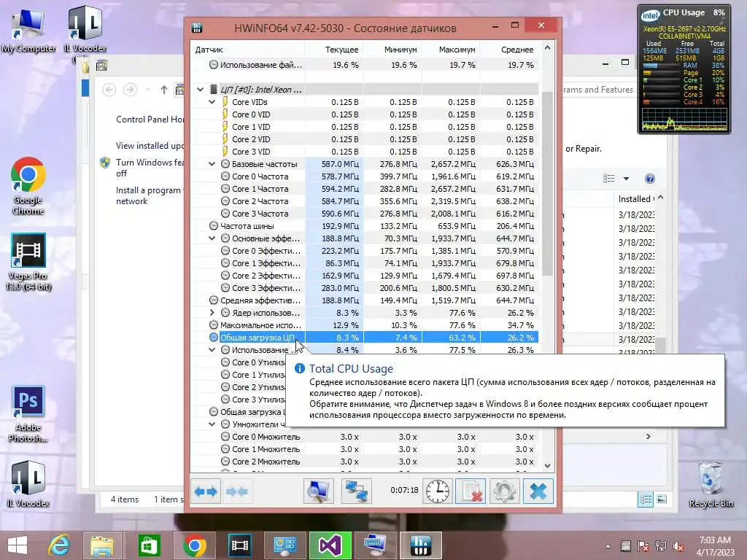Select the Использование фай... row
Image resolution: width=747 pixels, height=560 pixels.
(365, 65)
